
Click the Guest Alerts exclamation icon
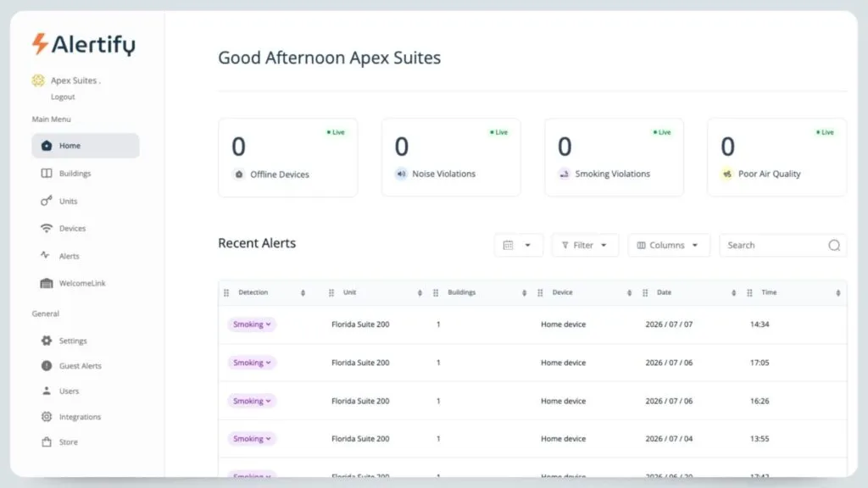point(47,366)
